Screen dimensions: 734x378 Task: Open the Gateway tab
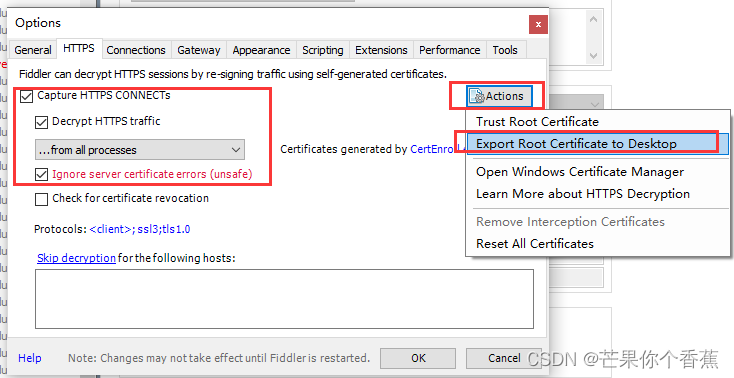198,50
